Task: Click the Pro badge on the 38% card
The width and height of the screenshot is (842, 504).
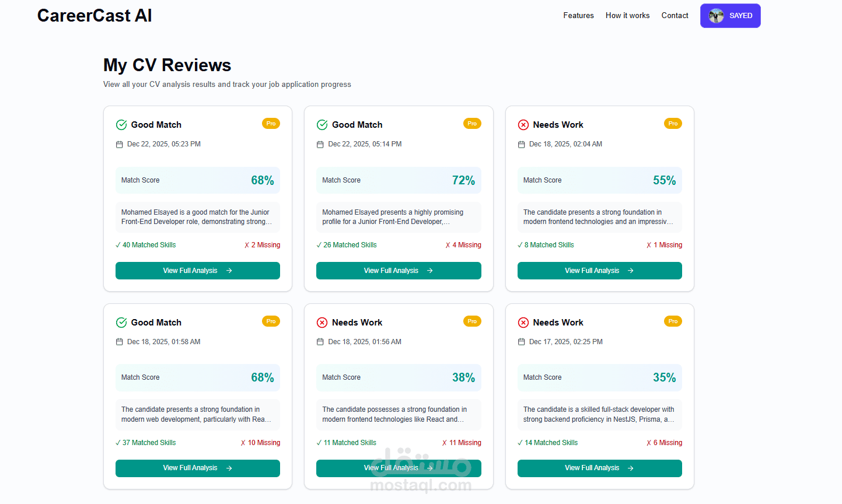Action: point(472,321)
